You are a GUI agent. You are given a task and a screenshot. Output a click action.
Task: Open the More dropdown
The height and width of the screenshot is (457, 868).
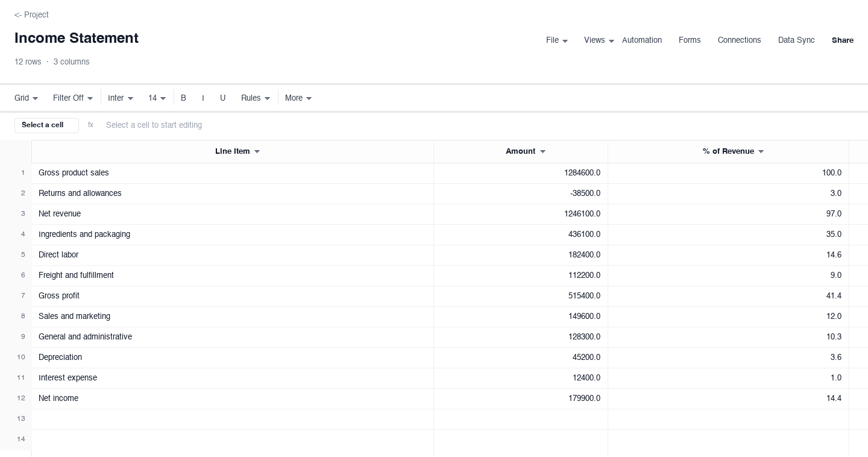click(x=298, y=98)
